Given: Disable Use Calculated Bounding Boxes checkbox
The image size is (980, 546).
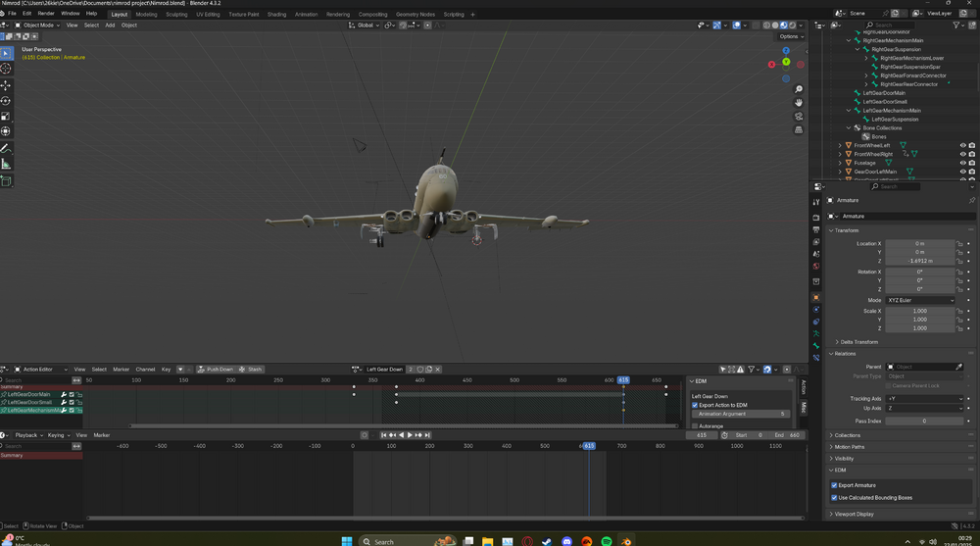Looking at the screenshot, I should click(835, 498).
